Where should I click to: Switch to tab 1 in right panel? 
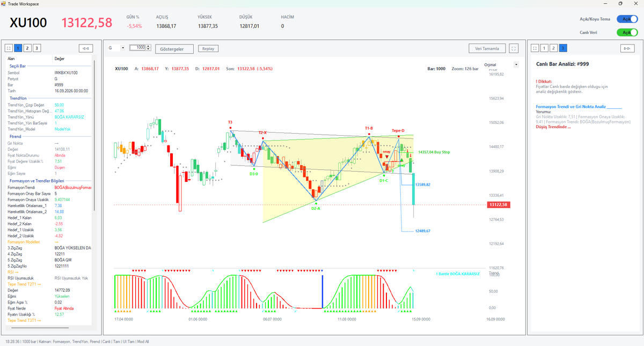click(544, 48)
